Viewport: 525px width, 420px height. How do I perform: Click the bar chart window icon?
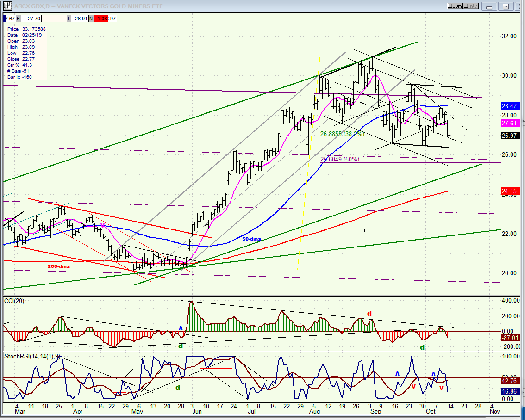click(7, 6)
